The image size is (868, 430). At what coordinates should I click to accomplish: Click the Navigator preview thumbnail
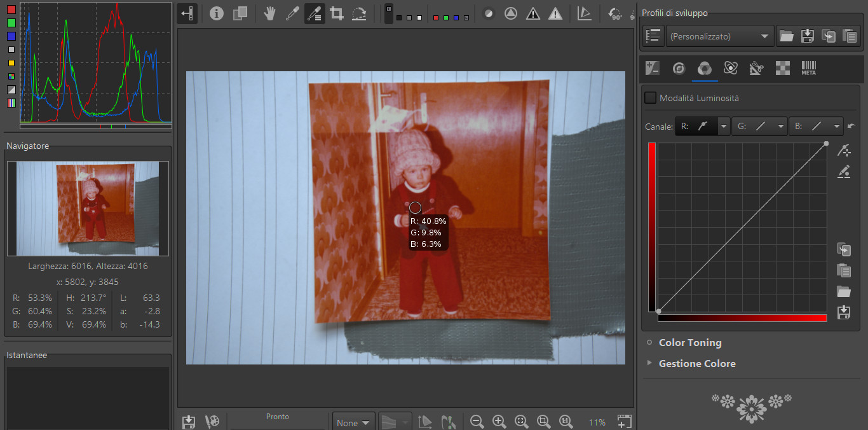(x=88, y=208)
